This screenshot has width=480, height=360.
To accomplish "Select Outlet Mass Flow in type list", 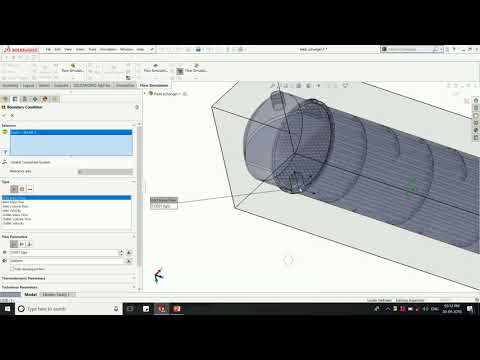I will point(15,215).
